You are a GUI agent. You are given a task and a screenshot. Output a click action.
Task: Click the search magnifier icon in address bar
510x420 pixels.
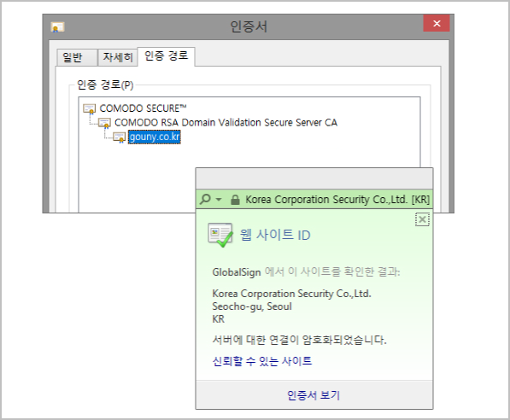click(205, 199)
